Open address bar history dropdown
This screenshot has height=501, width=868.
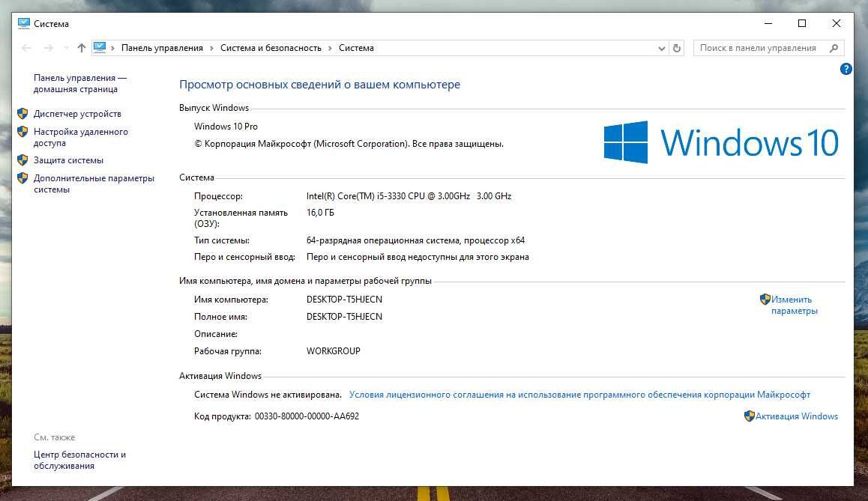click(x=662, y=48)
